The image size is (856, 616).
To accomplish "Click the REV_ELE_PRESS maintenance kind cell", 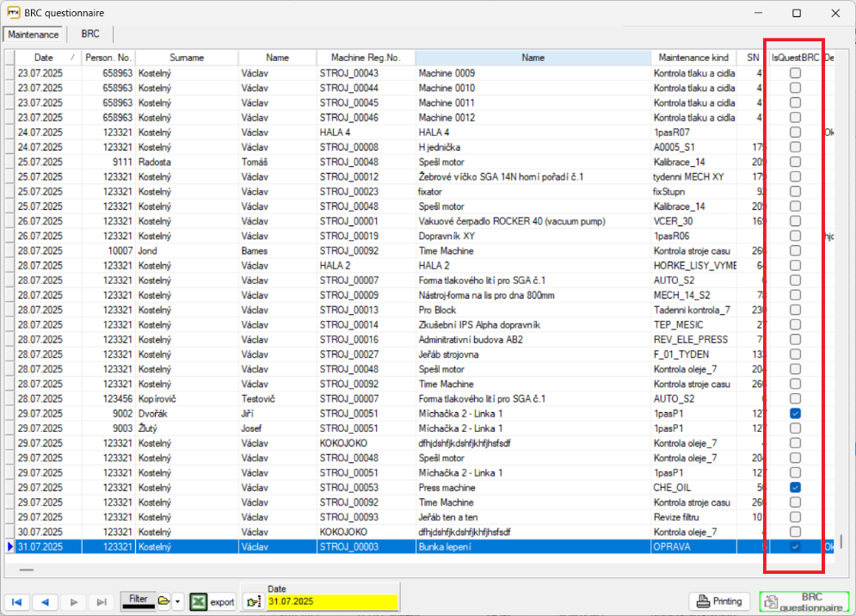I will (694, 339).
